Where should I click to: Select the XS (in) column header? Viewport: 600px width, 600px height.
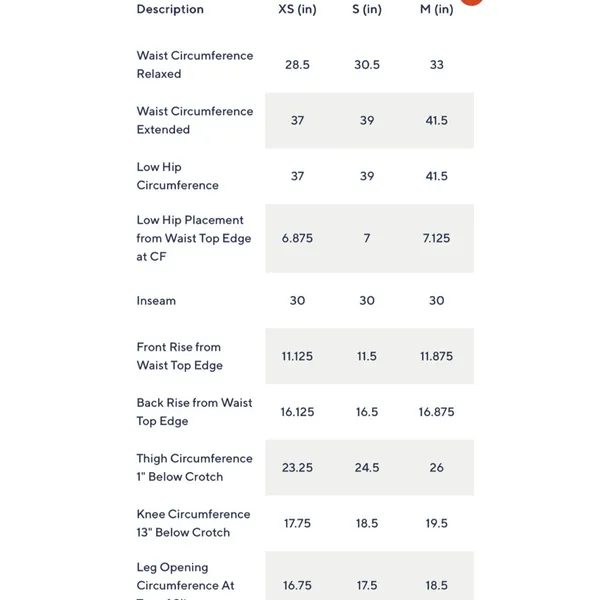click(x=297, y=9)
